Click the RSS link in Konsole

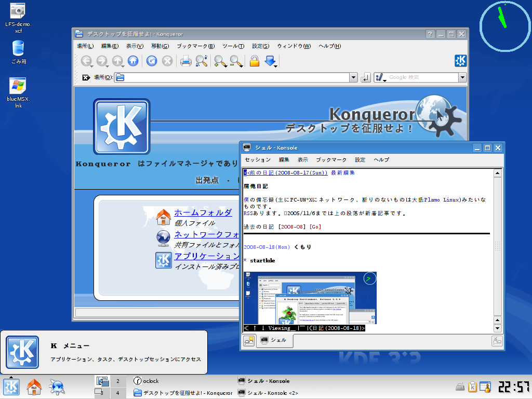[248, 214]
